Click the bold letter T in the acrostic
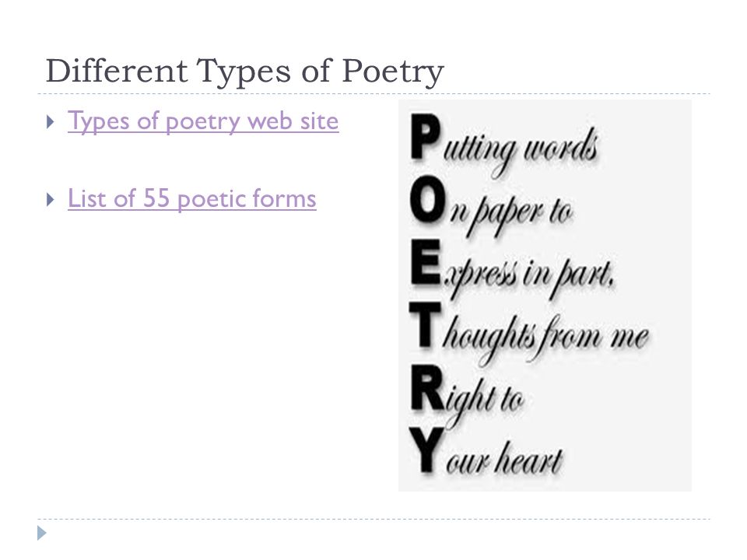 click(425, 326)
